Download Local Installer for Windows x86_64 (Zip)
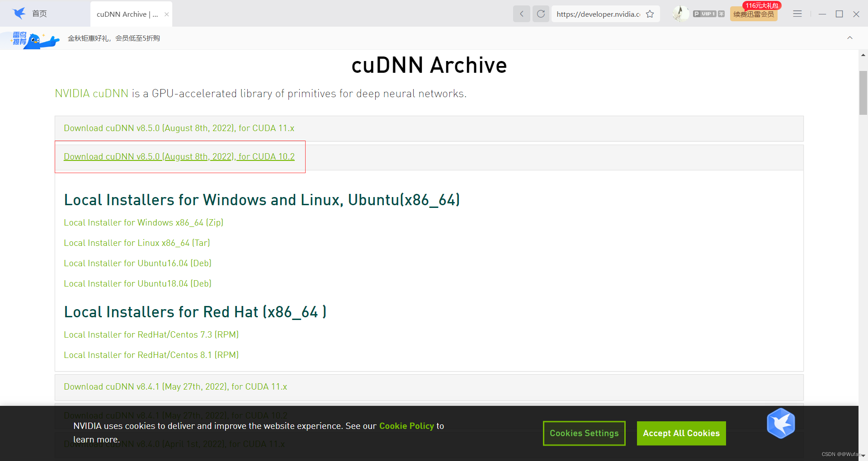Screen dimensions: 868x461 coord(144,223)
